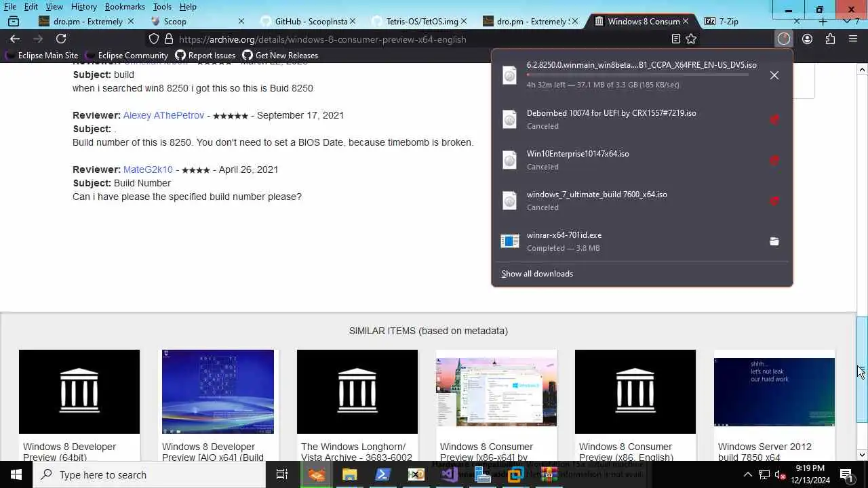Retry the Debombed 10074 ISO download

coord(774,119)
